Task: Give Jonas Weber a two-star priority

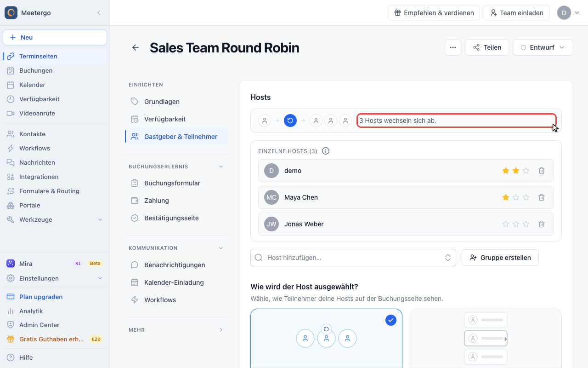Action: 516,224
